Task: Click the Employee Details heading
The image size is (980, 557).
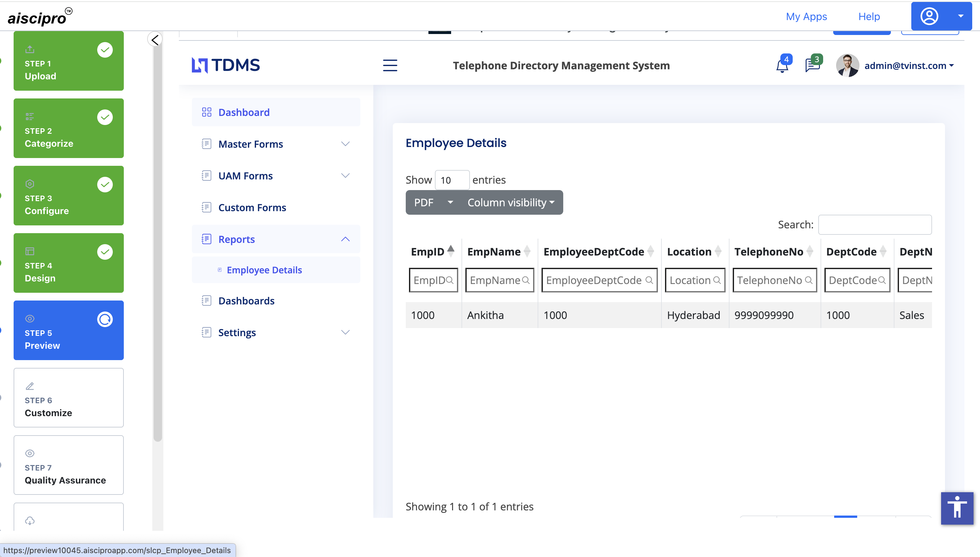Action: pos(456,143)
